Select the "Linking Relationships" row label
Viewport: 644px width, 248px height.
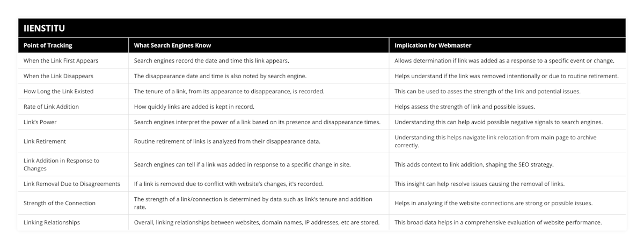(52, 222)
